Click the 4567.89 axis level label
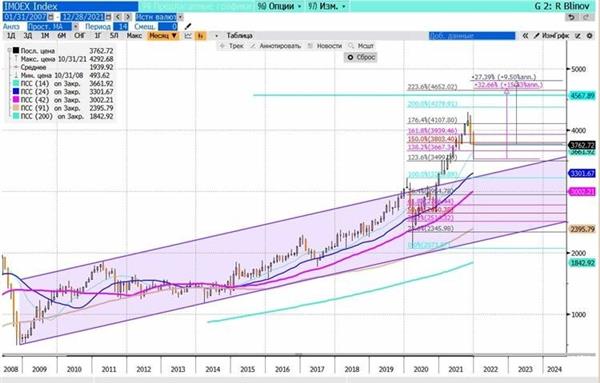This screenshot has width=600, height=383. point(582,95)
